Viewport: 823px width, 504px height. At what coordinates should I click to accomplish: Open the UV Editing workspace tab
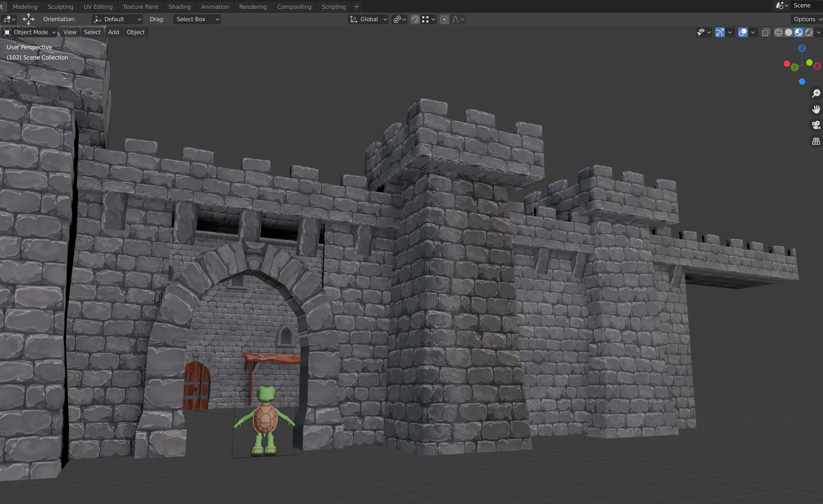(x=98, y=7)
